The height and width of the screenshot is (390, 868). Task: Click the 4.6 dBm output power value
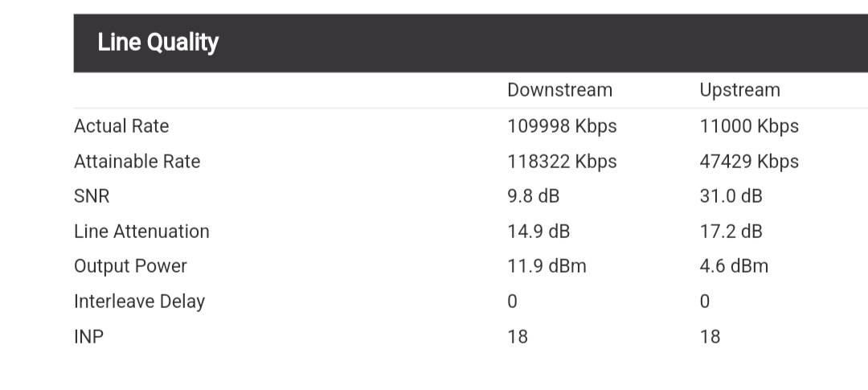coord(734,266)
